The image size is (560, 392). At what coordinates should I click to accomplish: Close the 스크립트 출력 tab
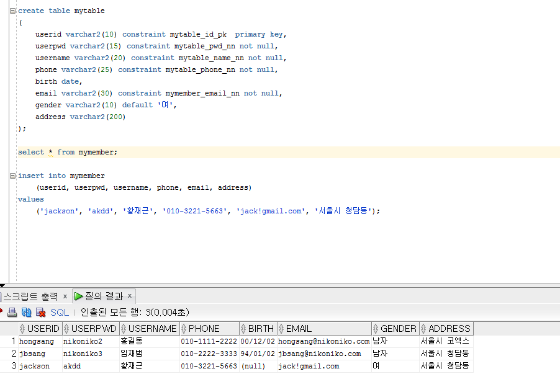tap(65, 296)
